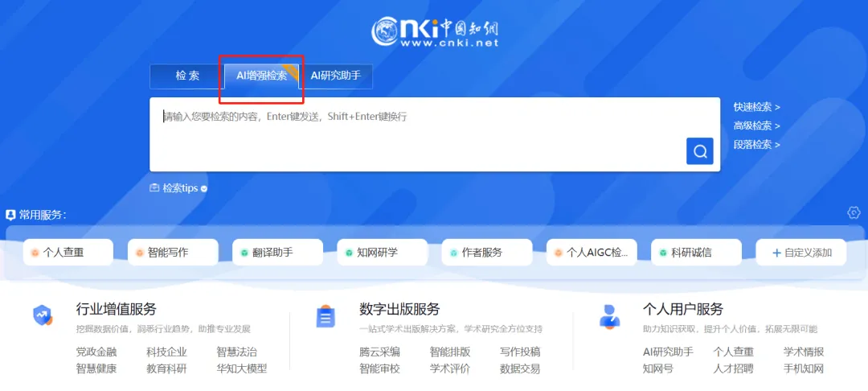Click the blue magnifier search button
The image size is (868, 391).
pos(700,151)
